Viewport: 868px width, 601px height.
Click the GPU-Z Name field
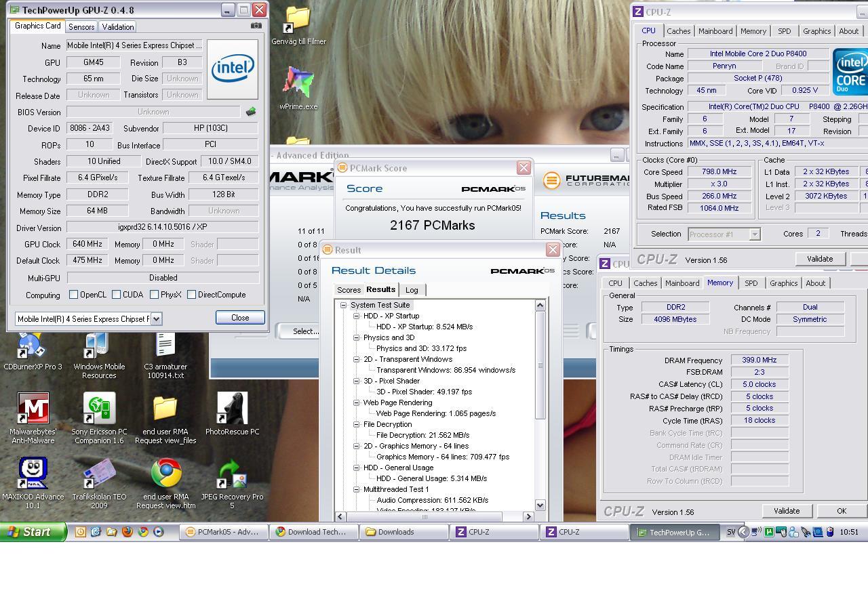134,45
